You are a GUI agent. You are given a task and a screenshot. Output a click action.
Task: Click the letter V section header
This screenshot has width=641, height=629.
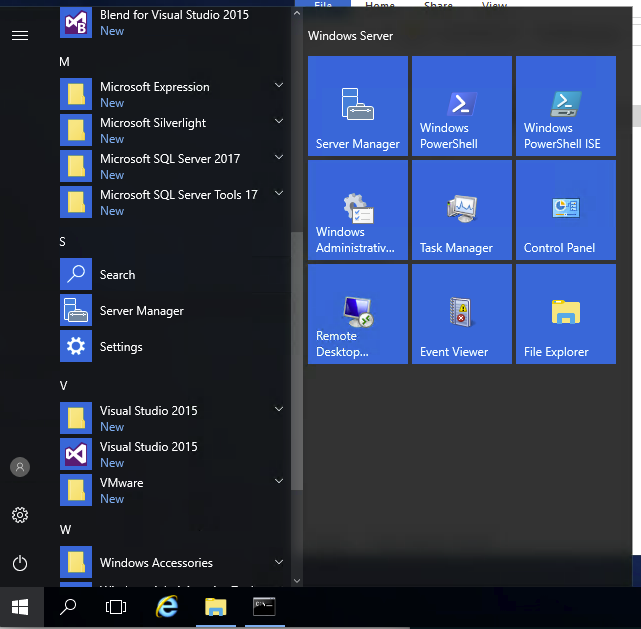[63, 385]
